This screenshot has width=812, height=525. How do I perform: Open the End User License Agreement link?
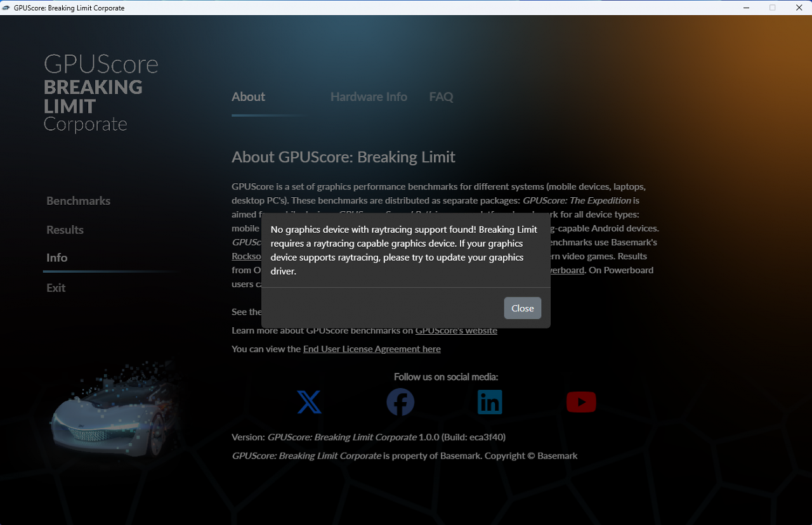point(372,349)
